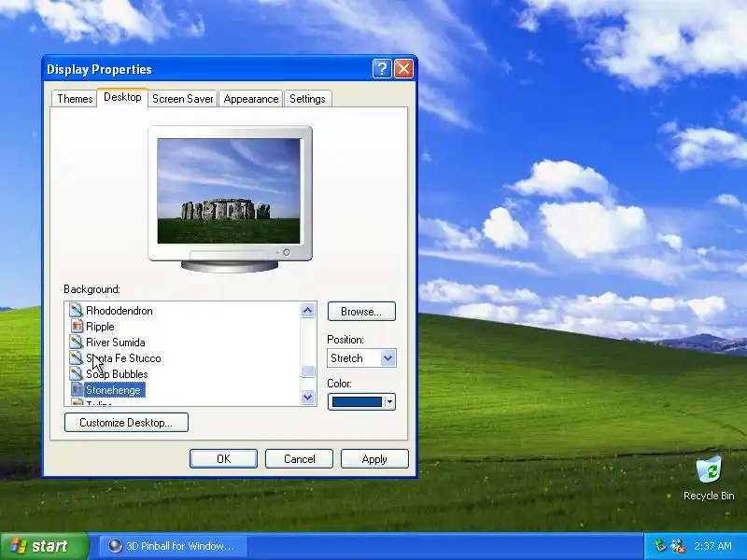
Task: Click the River Sumida wallpaper file icon
Action: 76,342
